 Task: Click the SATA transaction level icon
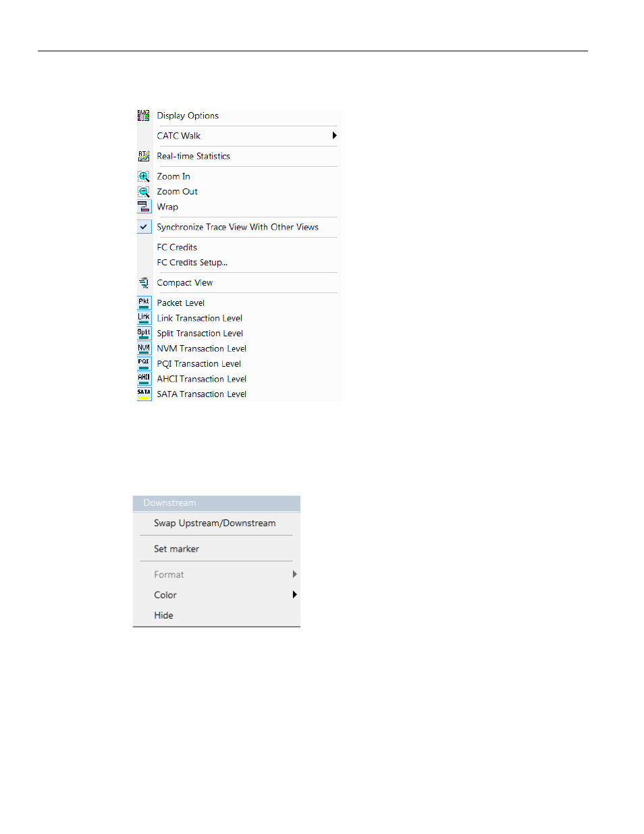click(x=144, y=394)
